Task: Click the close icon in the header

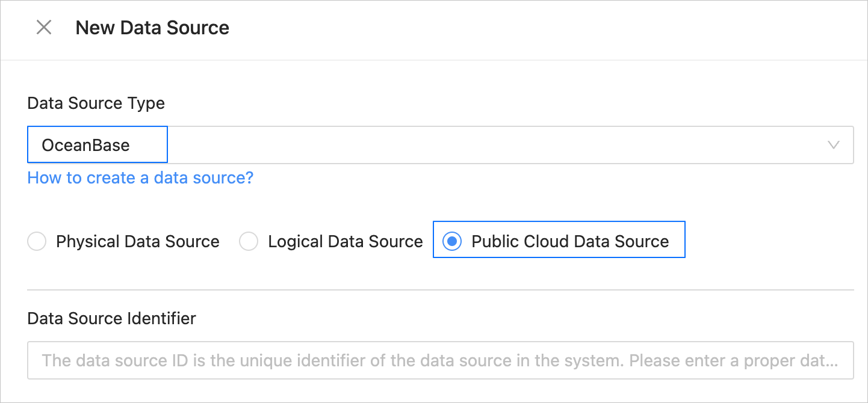Action: [43, 27]
